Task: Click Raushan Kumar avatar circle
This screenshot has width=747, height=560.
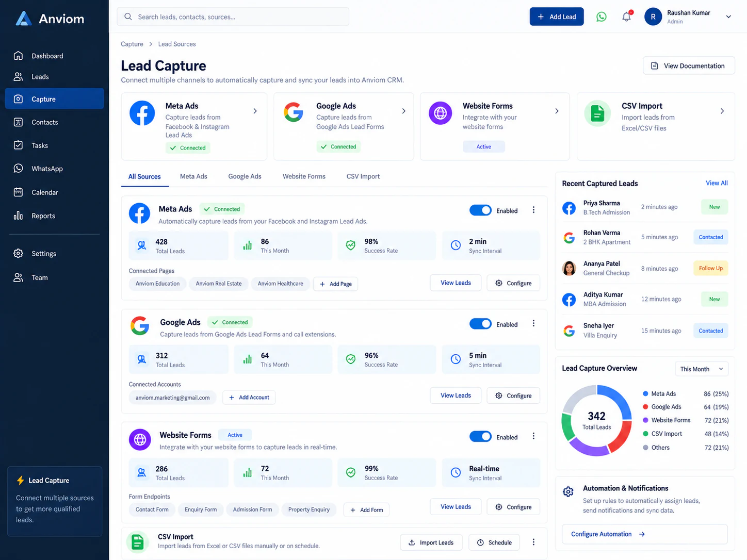Action: [x=653, y=17]
